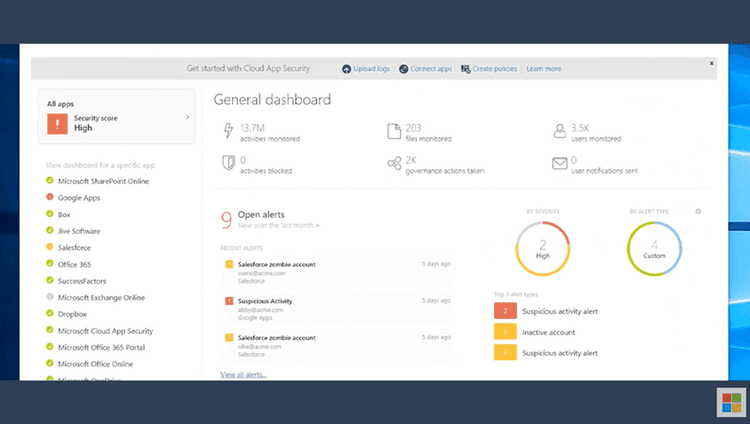Open settings gear beside alert type chart
The height and width of the screenshot is (424, 750).
point(698,211)
